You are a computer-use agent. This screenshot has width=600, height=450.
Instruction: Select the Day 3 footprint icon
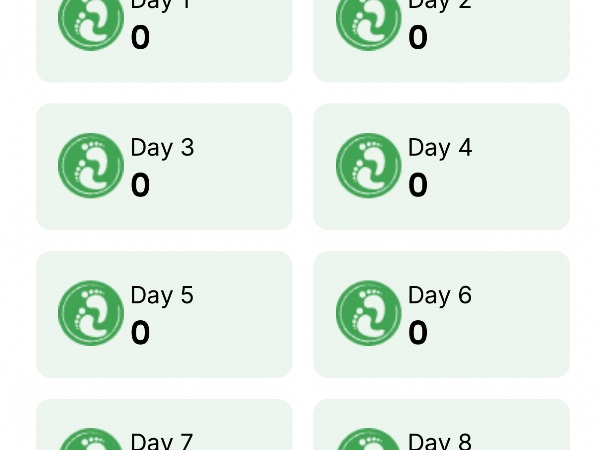click(x=91, y=166)
